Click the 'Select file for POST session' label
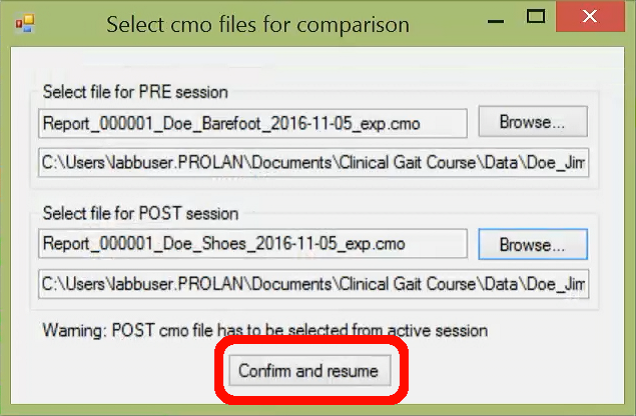Image resolution: width=636 pixels, height=416 pixels. 141,213
